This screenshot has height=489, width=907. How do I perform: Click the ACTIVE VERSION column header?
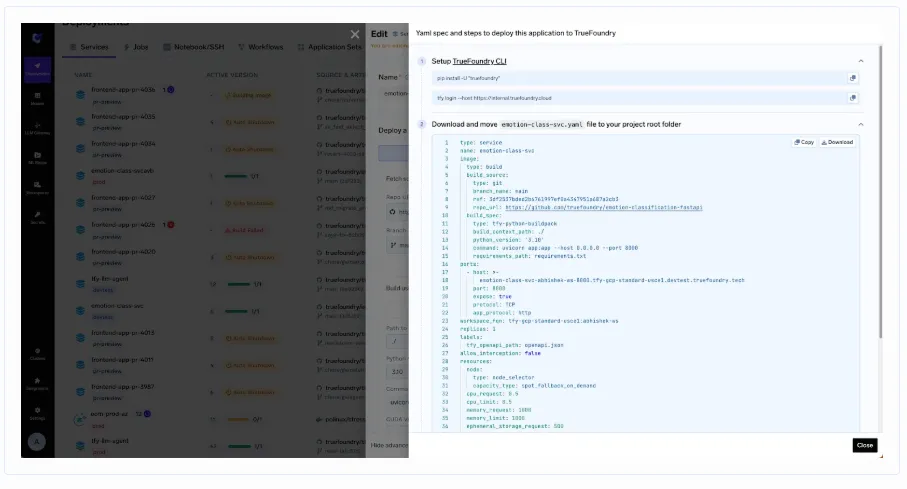pos(232,75)
